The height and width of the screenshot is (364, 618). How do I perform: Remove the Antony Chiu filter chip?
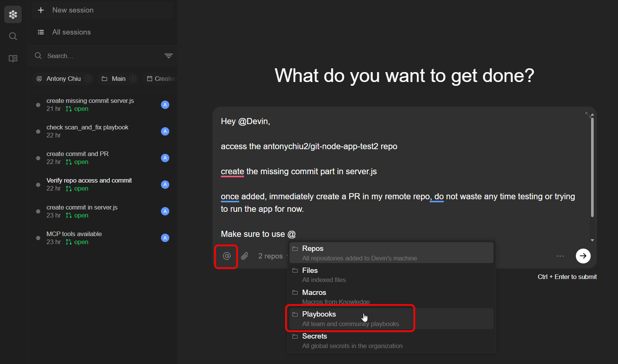tap(88, 79)
